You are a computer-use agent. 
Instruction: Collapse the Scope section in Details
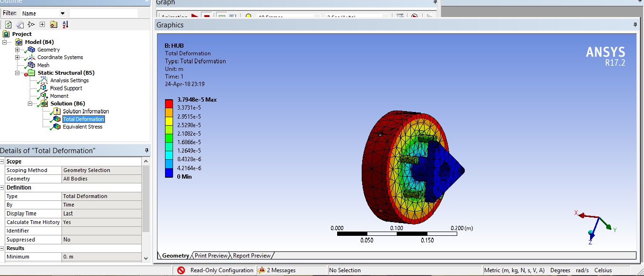(2, 162)
